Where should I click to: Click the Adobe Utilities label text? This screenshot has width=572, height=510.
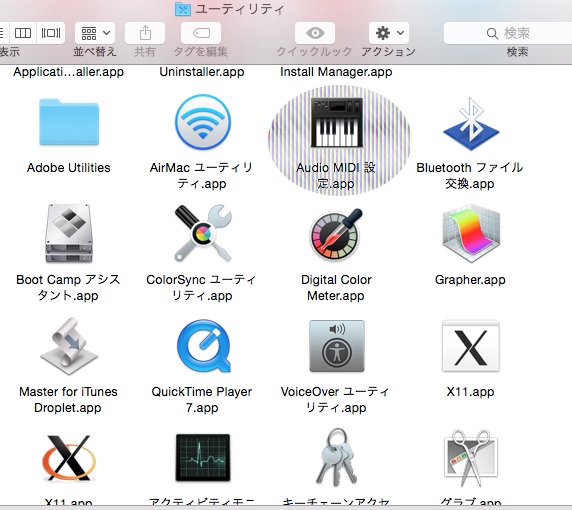[69, 168]
